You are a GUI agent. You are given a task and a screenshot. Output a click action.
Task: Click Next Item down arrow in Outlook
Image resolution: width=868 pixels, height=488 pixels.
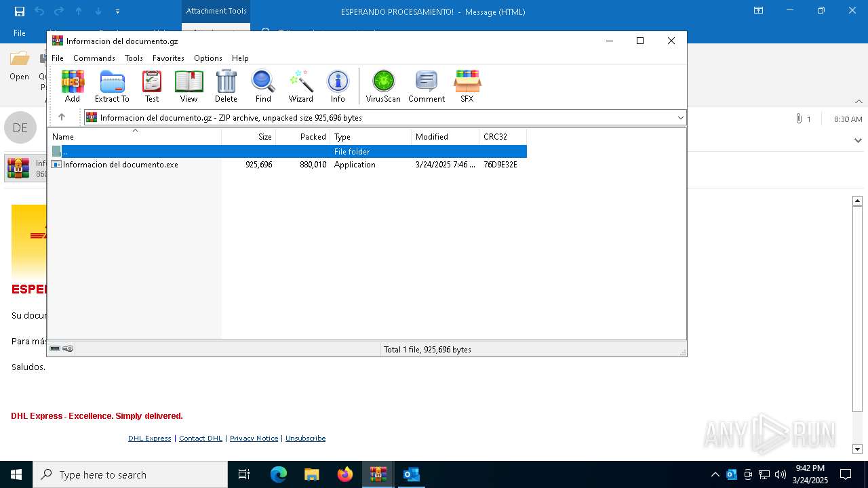click(x=98, y=12)
